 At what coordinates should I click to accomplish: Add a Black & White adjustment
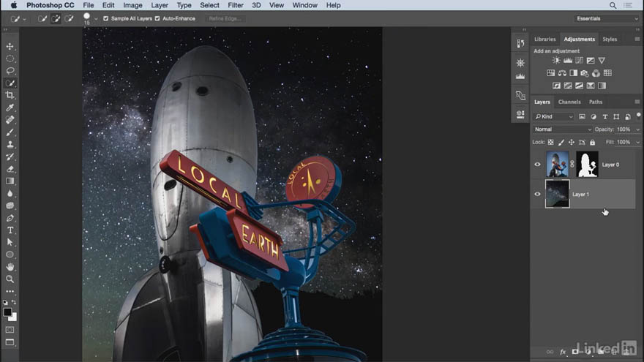[573, 73]
